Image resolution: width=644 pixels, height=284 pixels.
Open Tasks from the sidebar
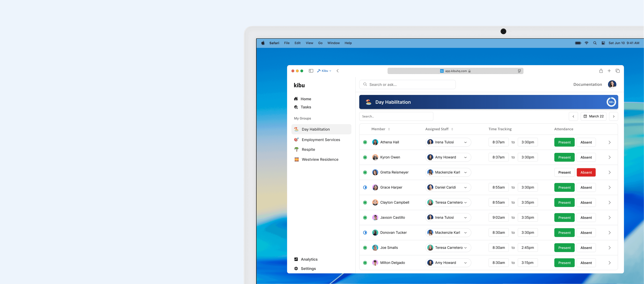point(303,107)
